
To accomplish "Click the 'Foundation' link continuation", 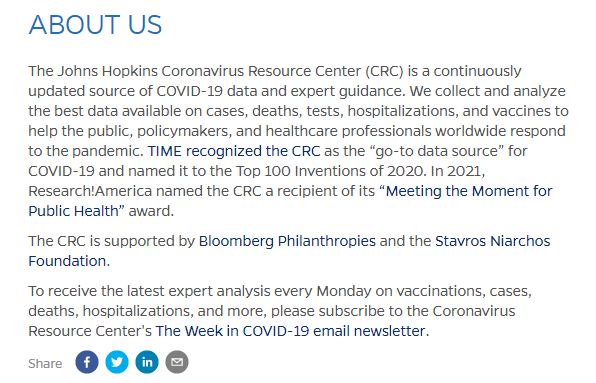I will pyautogui.click(x=67, y=261).
